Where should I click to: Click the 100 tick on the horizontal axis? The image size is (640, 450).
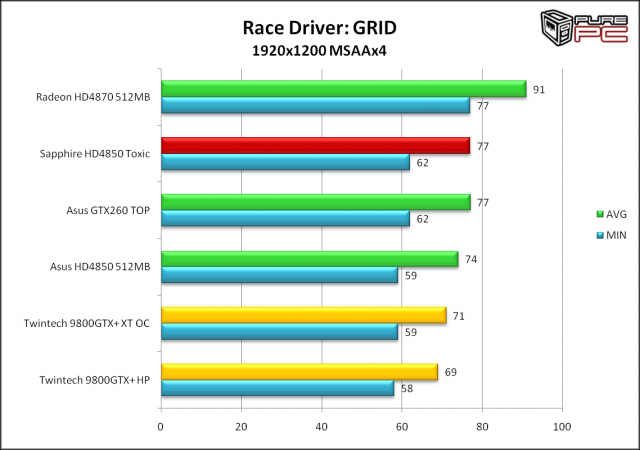pos(562,426)
